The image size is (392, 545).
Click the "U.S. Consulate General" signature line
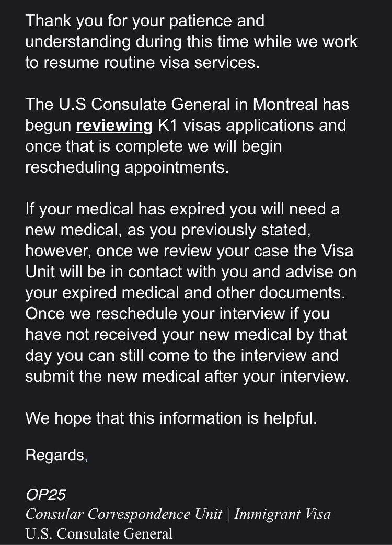(99, 534)
